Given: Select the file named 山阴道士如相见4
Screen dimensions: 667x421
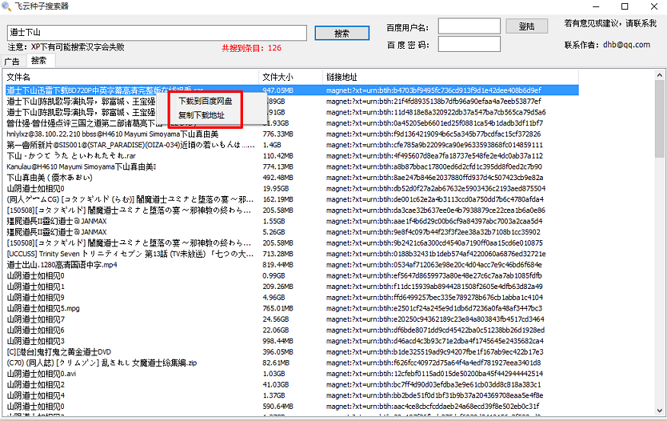Looking at the screenshot, I should [x=35, y=395].
